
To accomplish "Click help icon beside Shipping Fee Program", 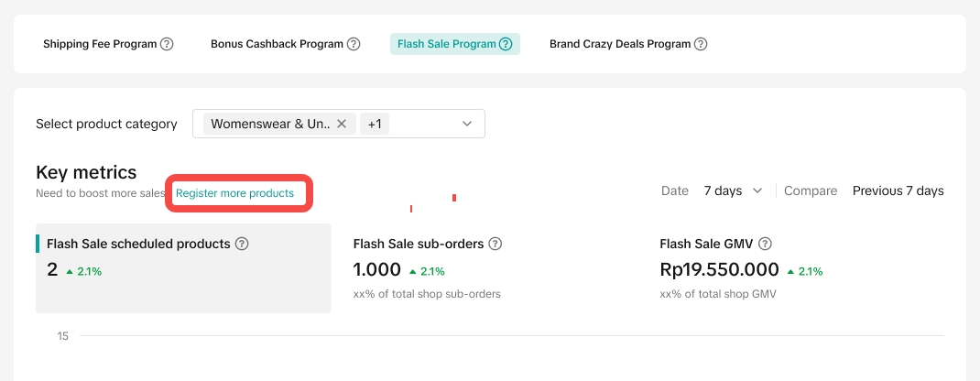I will coord(167,44).
